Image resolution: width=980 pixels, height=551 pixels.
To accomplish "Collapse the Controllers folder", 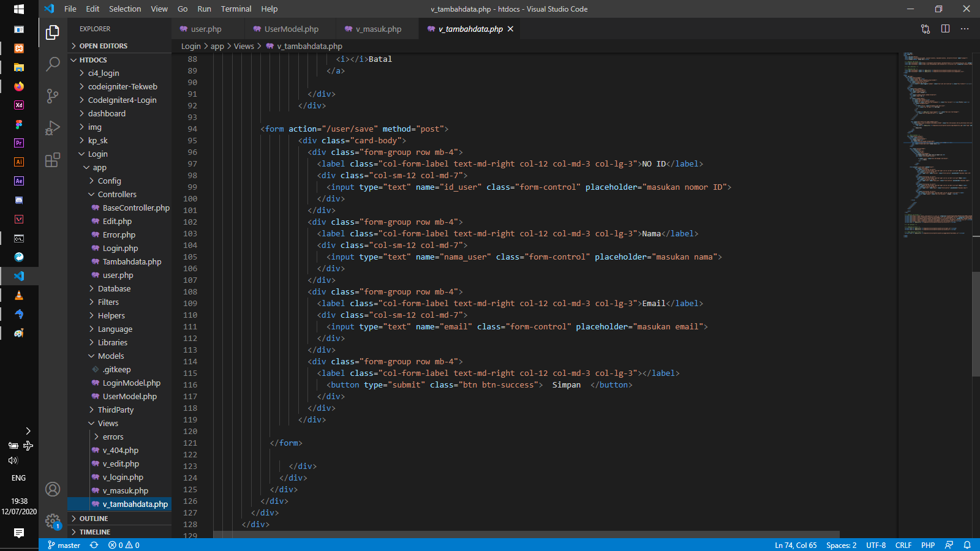I will pyautogui.click(x=119, y=194).
